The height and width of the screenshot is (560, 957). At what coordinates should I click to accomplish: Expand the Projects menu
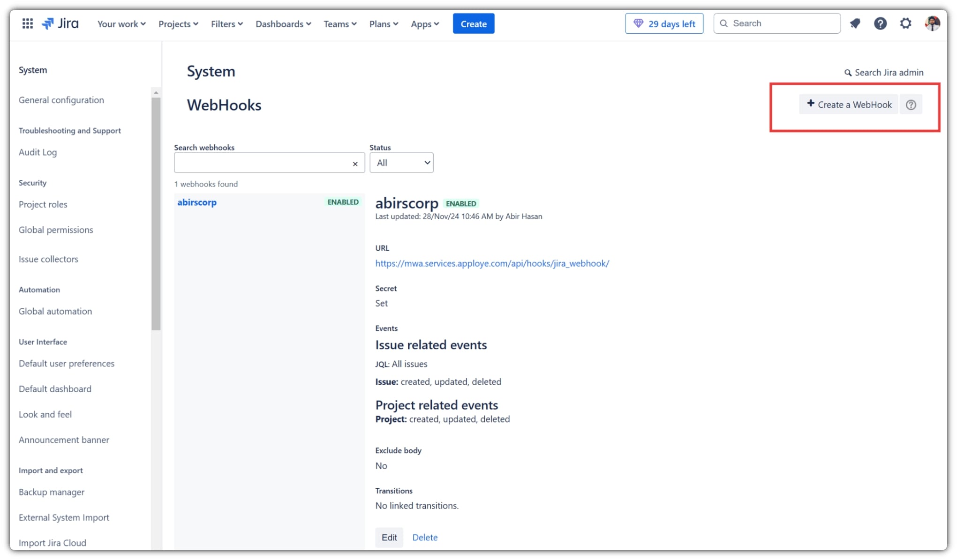click(178, 24)
